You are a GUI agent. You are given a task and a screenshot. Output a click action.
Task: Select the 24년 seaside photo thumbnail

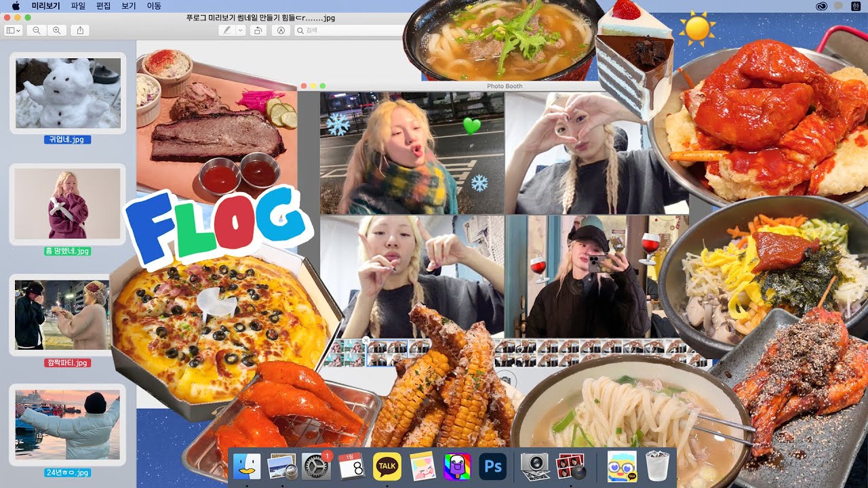click(68, 425)
